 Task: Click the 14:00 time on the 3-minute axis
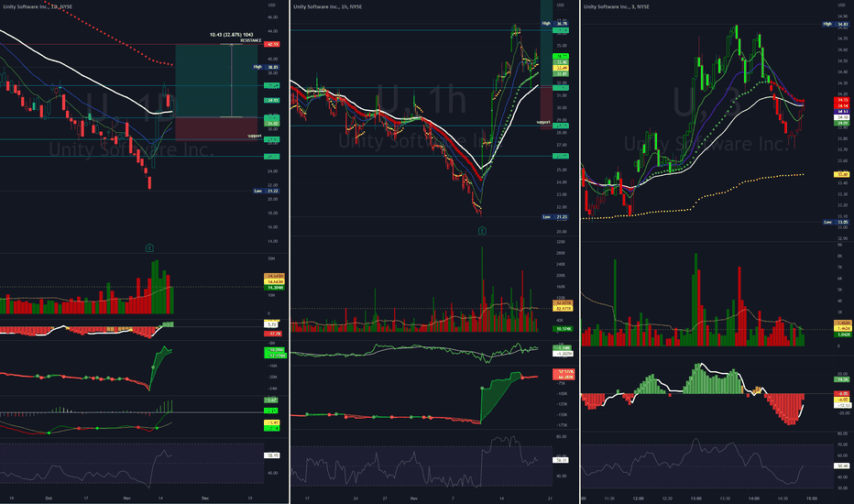(x=754, y=498)
